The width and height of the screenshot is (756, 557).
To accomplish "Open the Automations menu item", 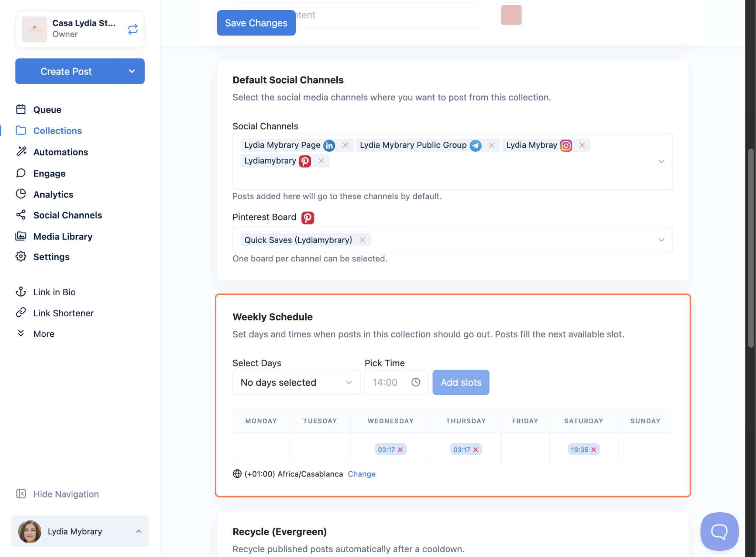I will pos(61,152).
